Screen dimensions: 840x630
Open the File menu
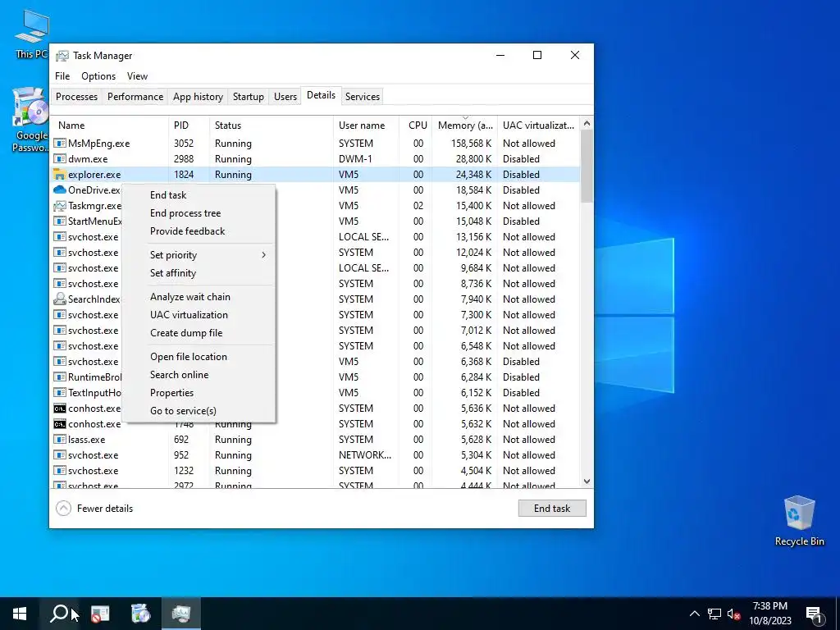62,76
